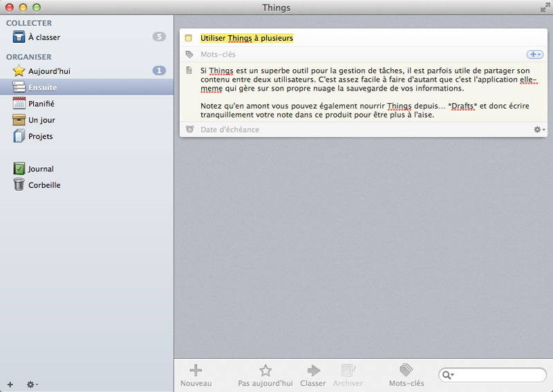Open the Planifié calendar icon
The width and height of the screenshot is (553, 392).
click(19, 104)
